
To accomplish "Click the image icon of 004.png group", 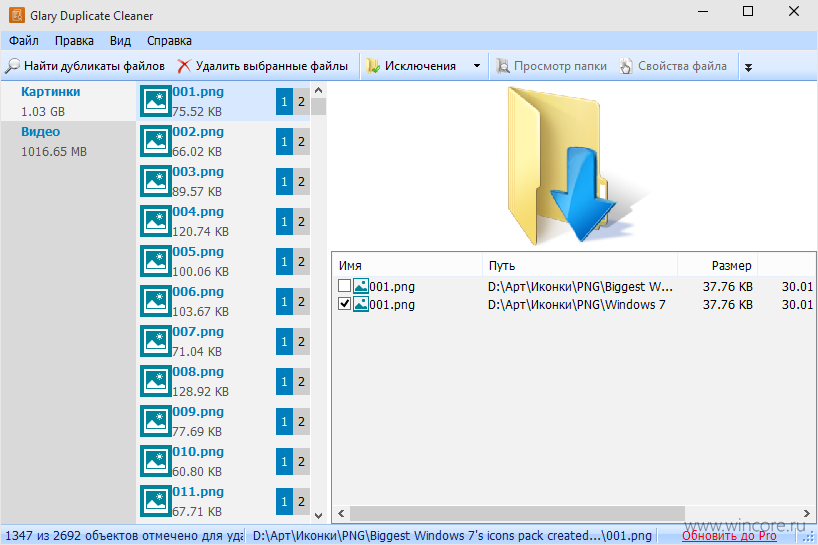I will pos(155,221).
